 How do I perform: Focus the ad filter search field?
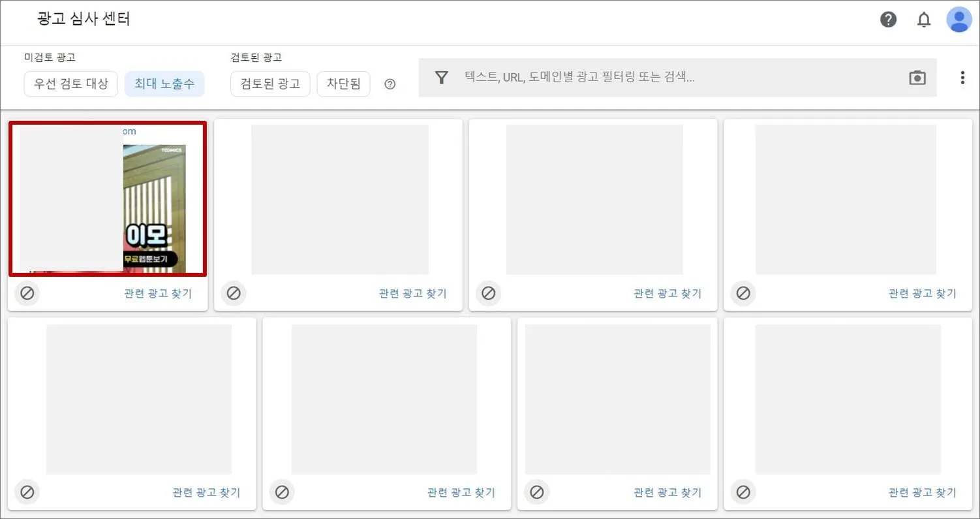(x=679, y=78)
